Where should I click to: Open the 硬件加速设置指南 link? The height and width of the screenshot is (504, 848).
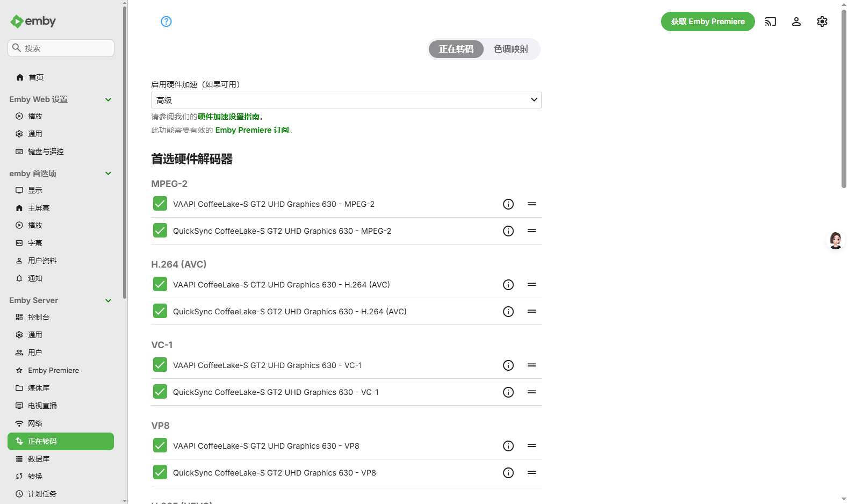[228, 117]
